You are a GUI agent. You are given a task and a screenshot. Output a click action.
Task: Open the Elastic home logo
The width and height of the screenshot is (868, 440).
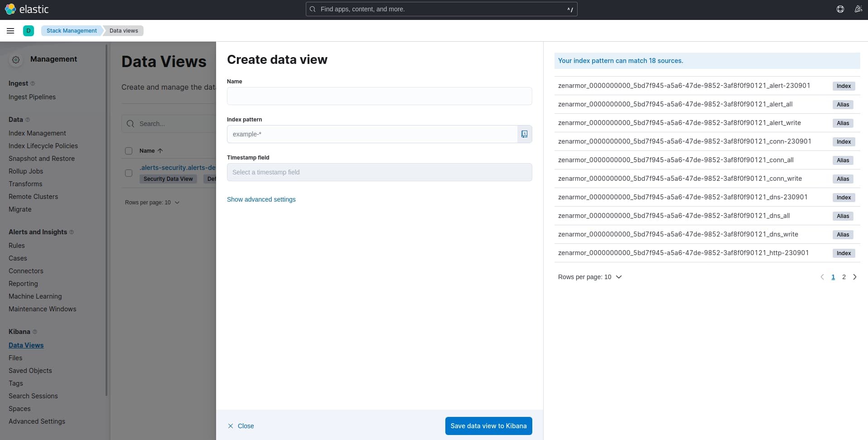pyautogui.click(x=27, y=9)
